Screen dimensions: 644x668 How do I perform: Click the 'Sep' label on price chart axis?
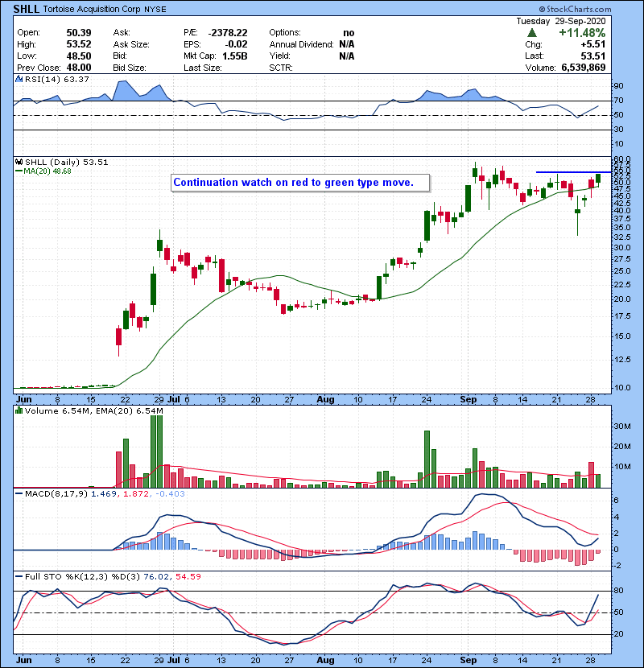pos(469,400)
